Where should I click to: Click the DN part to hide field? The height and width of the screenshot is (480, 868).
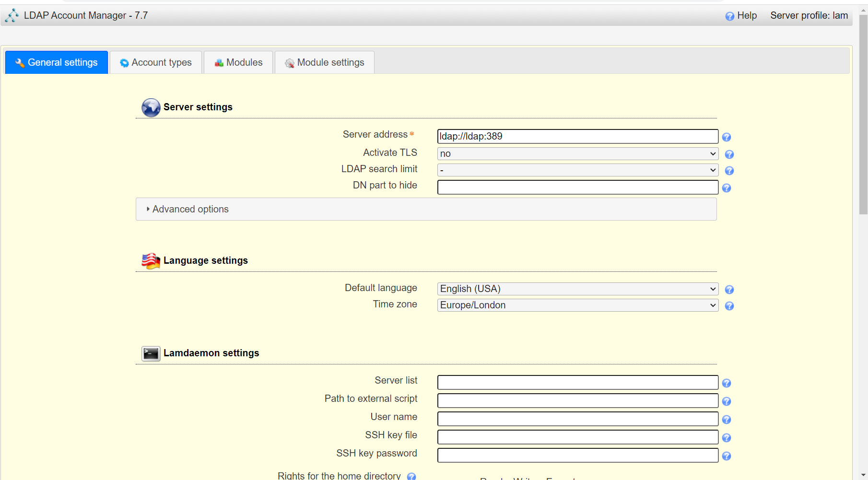click(x=578, y=187)
